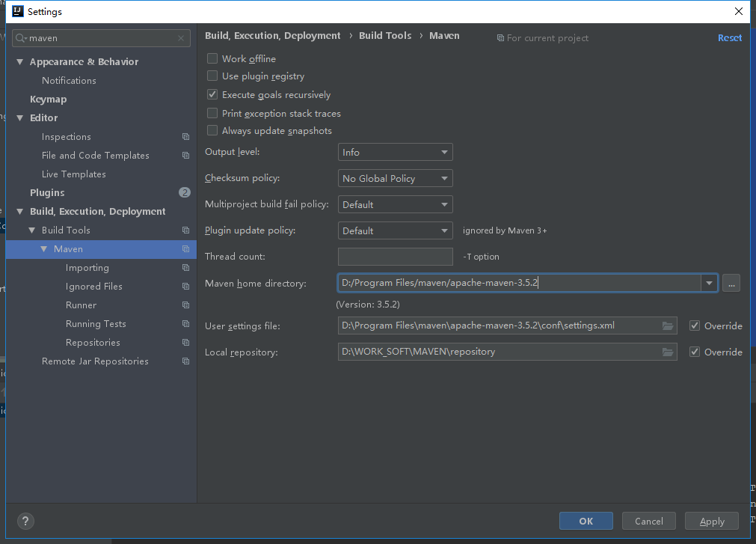
Task: Collapse the Maven tree node
Action: tap(44, 249)
